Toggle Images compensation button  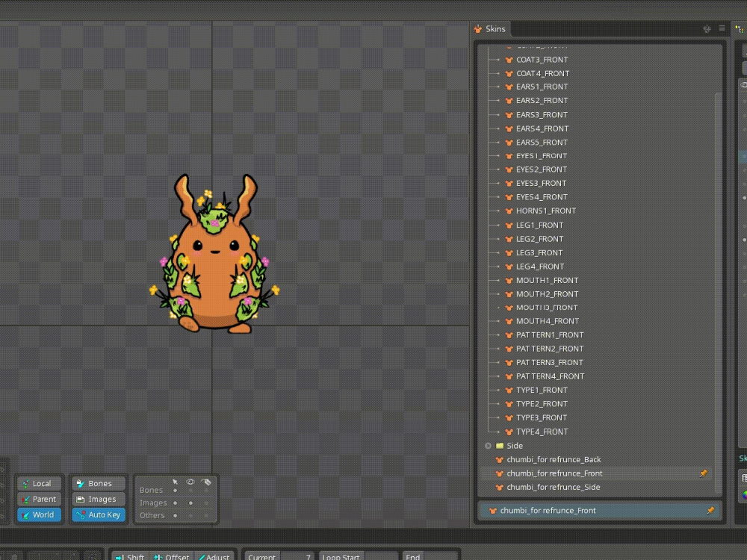tap(98, 499)
